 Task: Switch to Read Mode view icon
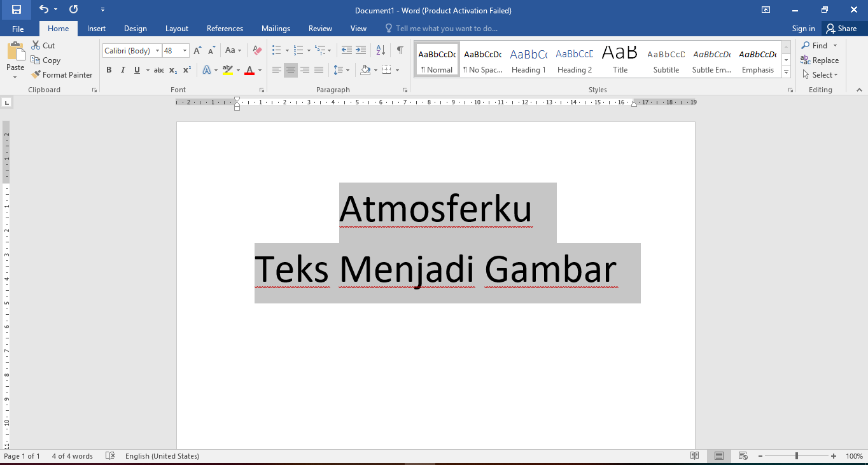tap(695, 456)
